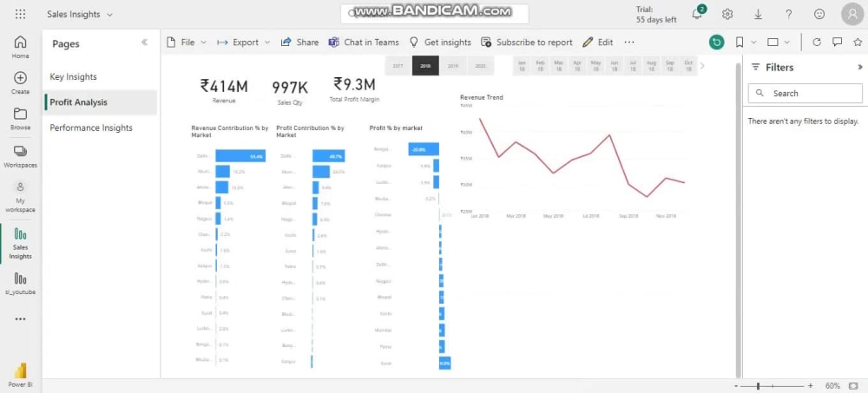Screen dimensions: 868x393
Task: Select the Jan 18 month slicer
Action: tap(522, 66)
